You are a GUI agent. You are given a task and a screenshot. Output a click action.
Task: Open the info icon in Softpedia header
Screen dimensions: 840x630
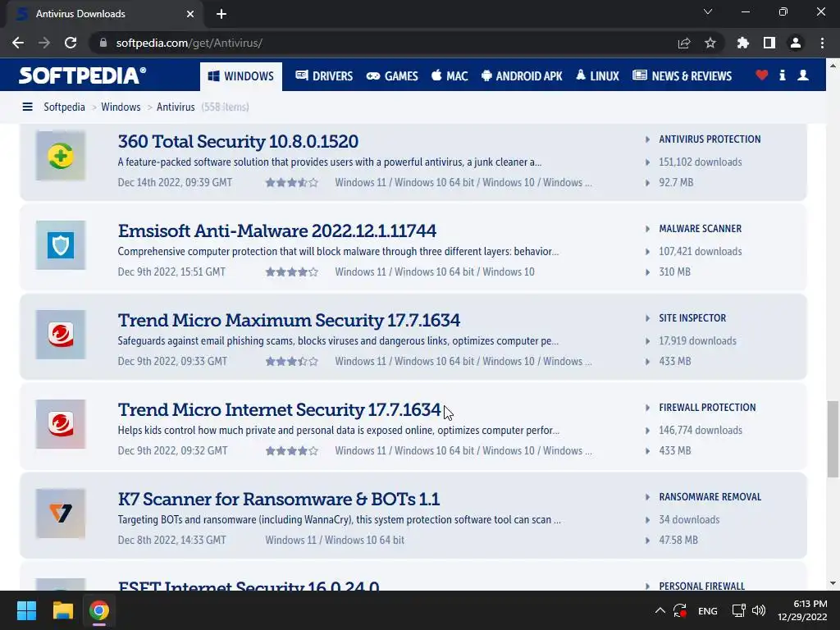[782, 75]
